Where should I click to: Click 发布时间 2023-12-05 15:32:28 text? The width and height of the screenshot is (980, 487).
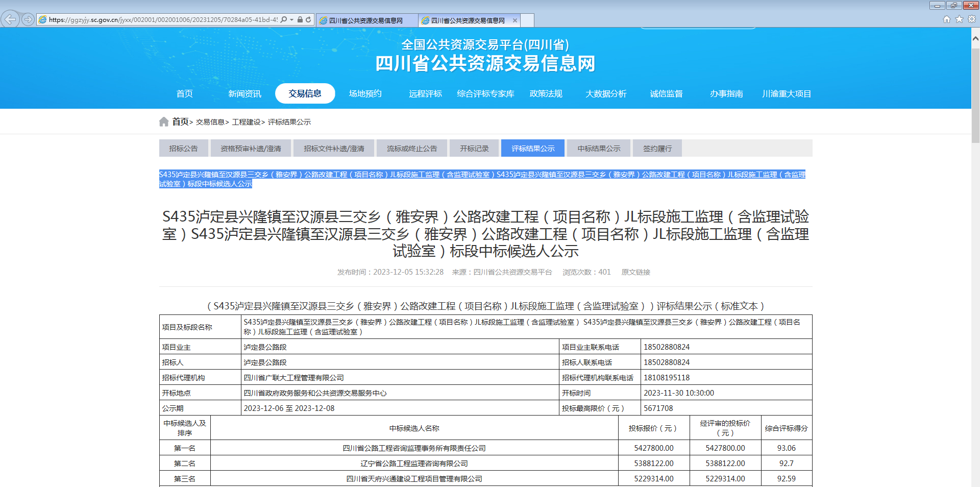390,272
